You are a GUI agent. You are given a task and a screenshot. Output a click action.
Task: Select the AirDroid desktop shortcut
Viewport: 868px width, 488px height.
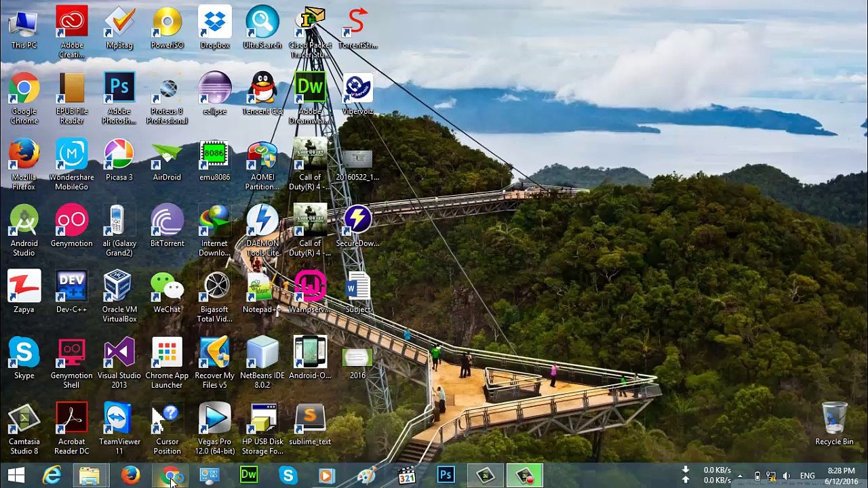[x=167, y=160]
